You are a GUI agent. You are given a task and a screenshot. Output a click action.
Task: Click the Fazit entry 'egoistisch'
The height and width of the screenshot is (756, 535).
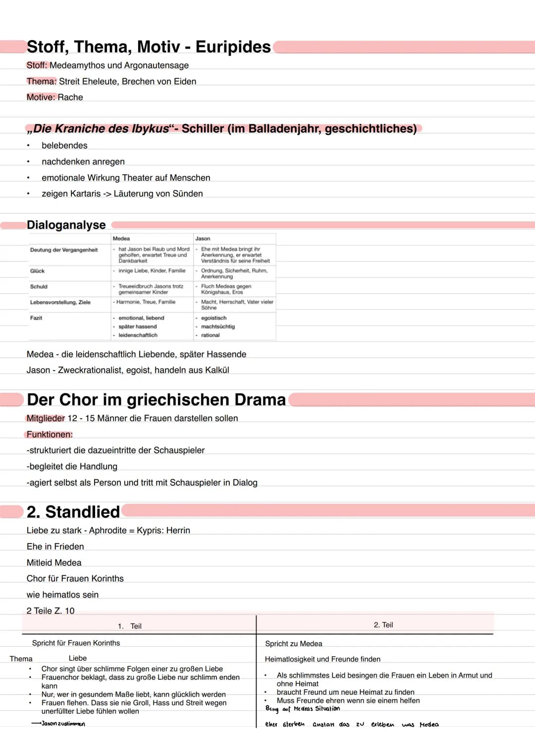(214, 318)
